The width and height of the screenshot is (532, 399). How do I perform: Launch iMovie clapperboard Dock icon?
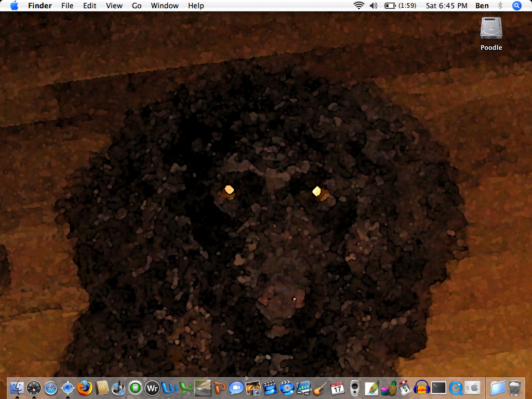pos(270,388)
